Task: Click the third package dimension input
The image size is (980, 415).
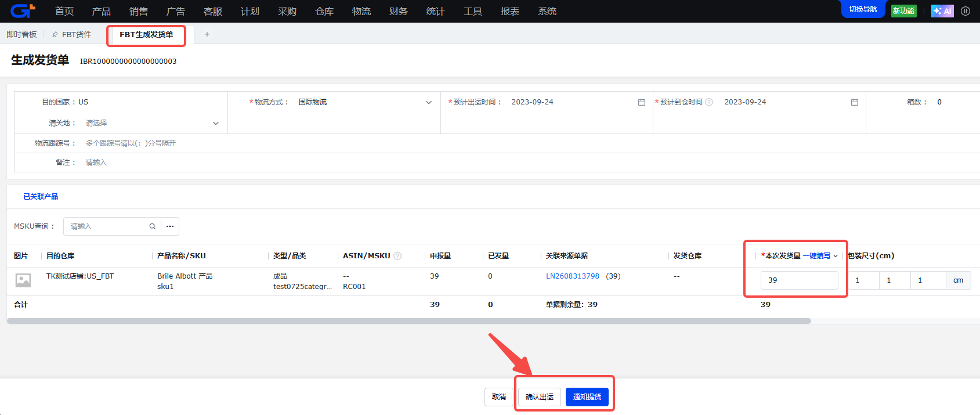Action: pyautogui.click(x=927, y=280)
